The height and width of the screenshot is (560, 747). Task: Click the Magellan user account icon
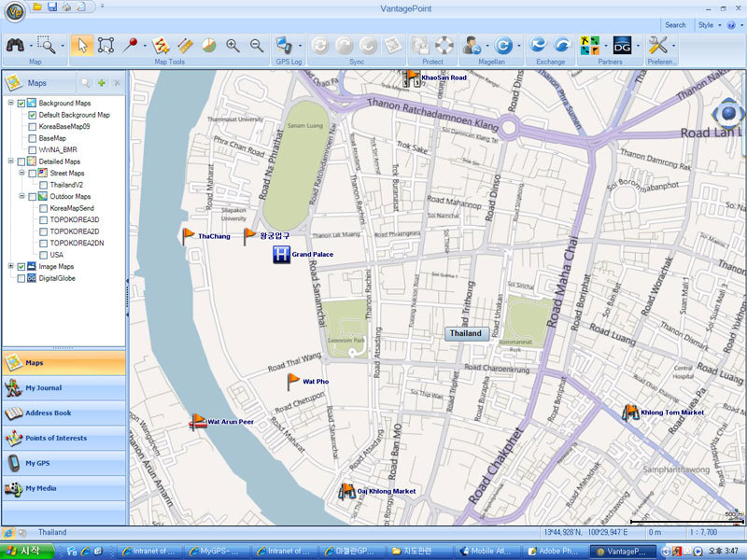click(472, 45)
